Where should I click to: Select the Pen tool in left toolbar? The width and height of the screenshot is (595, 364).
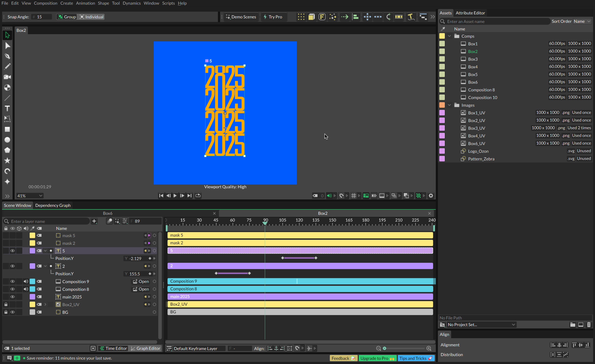[x=7, y=56]
